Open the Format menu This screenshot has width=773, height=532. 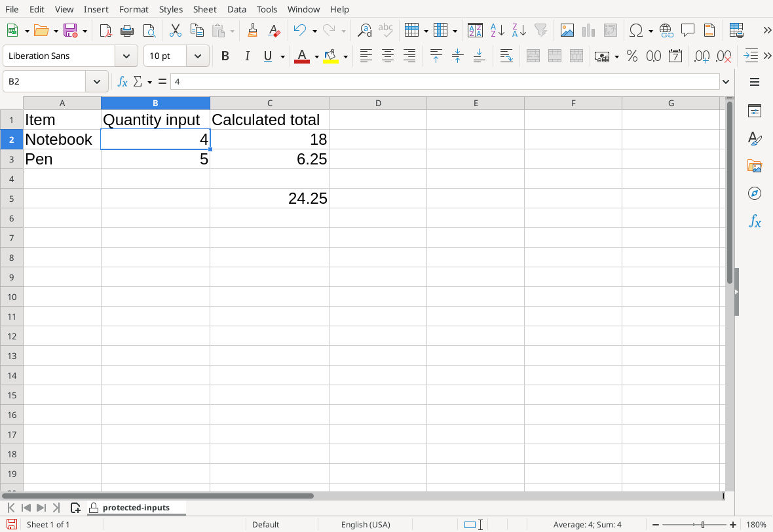(134, 9)
